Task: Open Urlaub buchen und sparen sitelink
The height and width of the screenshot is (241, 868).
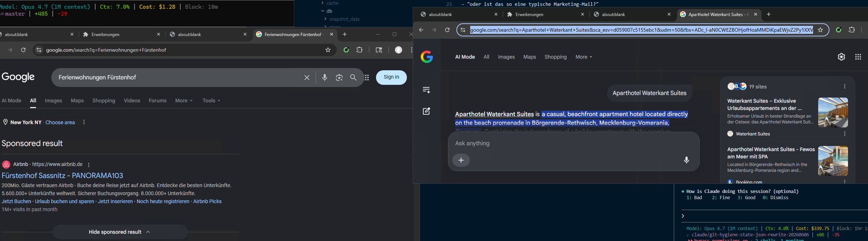Action: [x=65, y=201]
